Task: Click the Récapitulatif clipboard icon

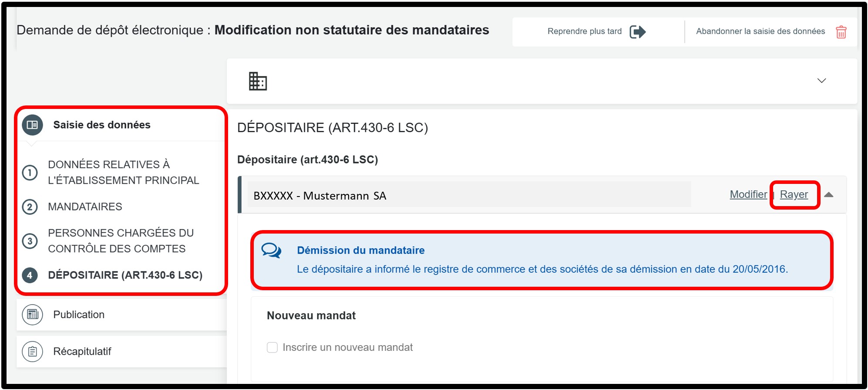Action: click(33, 351)
